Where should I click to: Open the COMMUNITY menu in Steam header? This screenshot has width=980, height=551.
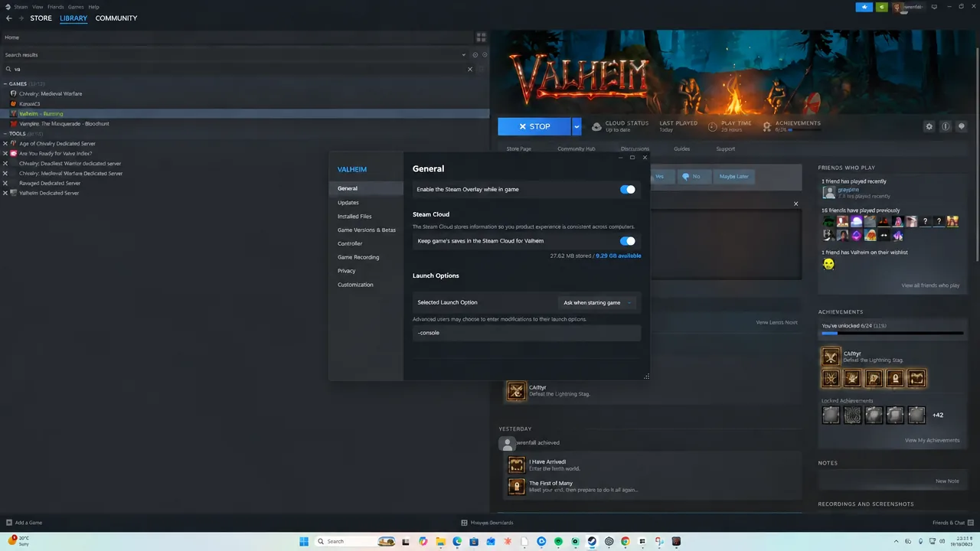pyautogui.click(x=116, y=18)
